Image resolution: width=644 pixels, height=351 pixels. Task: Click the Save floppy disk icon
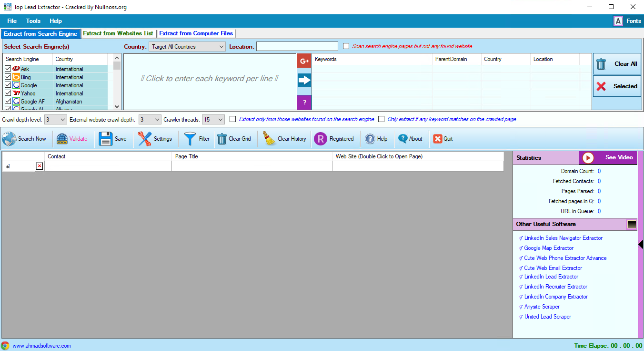105,139
